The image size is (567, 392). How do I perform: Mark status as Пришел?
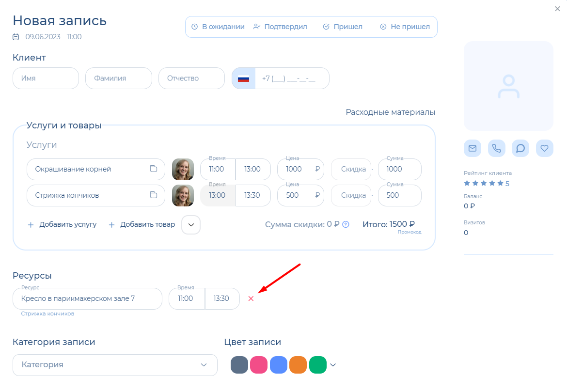click(343, 27)
